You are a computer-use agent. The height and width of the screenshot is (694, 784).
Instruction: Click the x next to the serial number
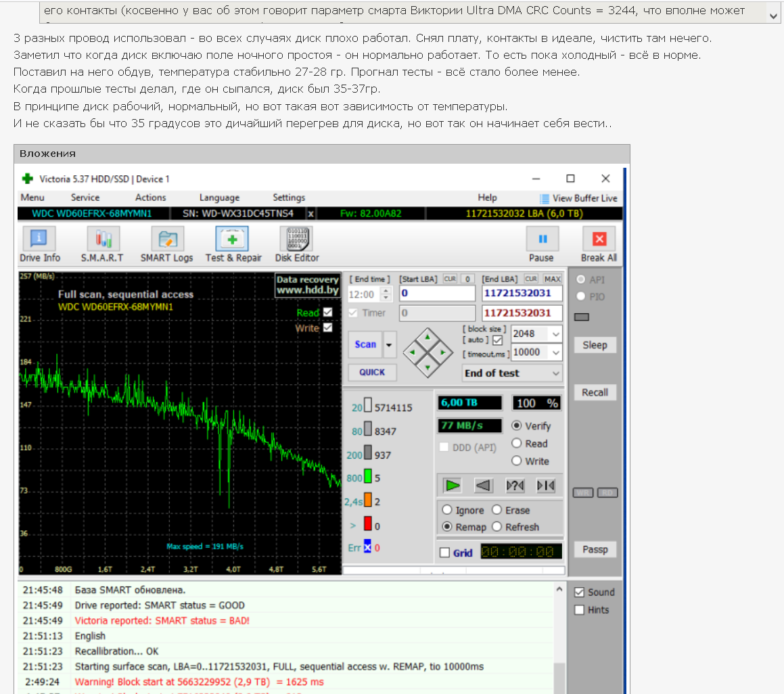pyautogui.click(x=310, y=214)
